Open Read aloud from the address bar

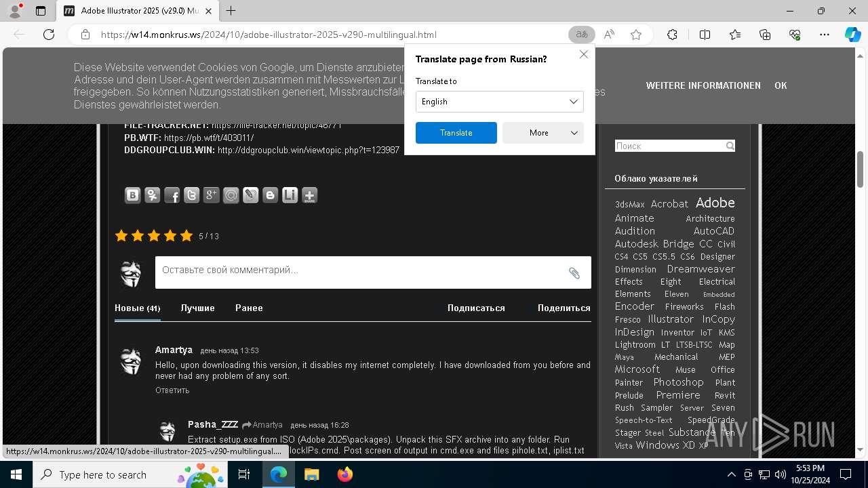609,35
